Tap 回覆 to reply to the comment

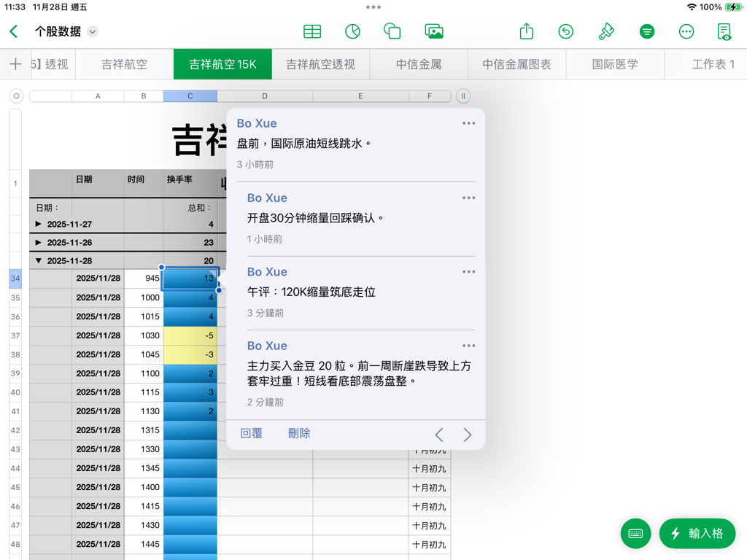[252, 433]
